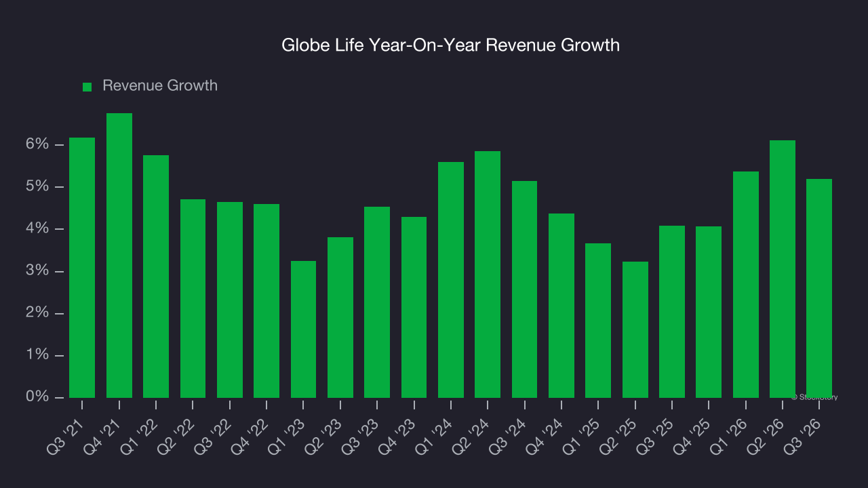Select the Q3 '26 bar

pos(819,288)
